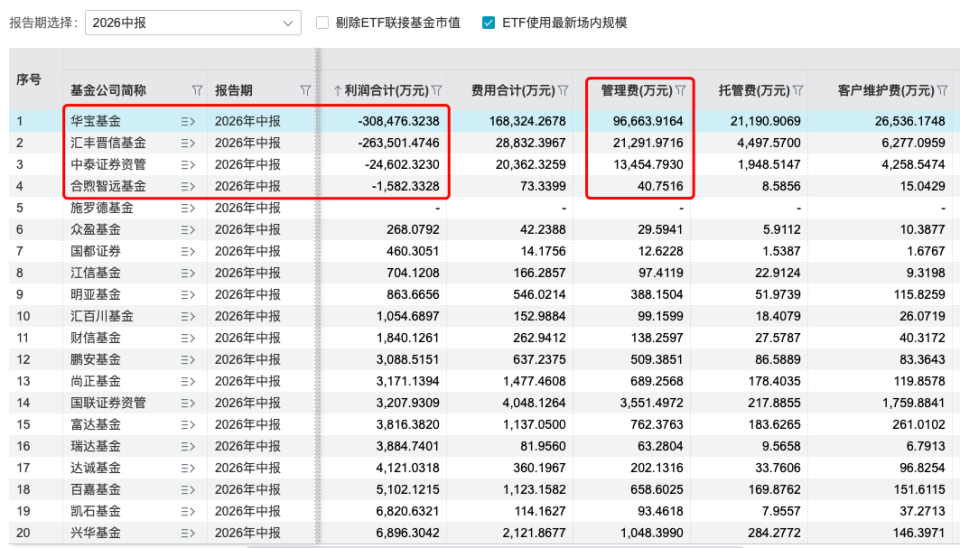Click the 管理费(万元) column header
This screenshot has width=960, height=548.
point(637,91)
